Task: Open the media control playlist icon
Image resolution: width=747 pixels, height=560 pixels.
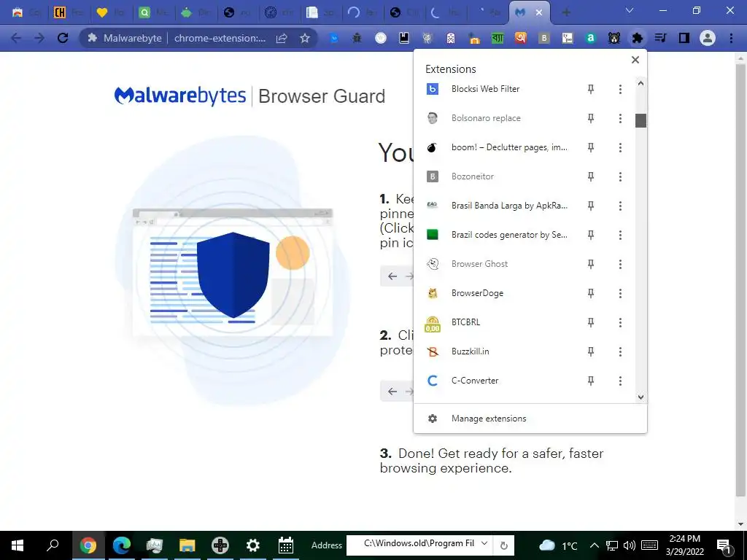Action: [660, 38]
